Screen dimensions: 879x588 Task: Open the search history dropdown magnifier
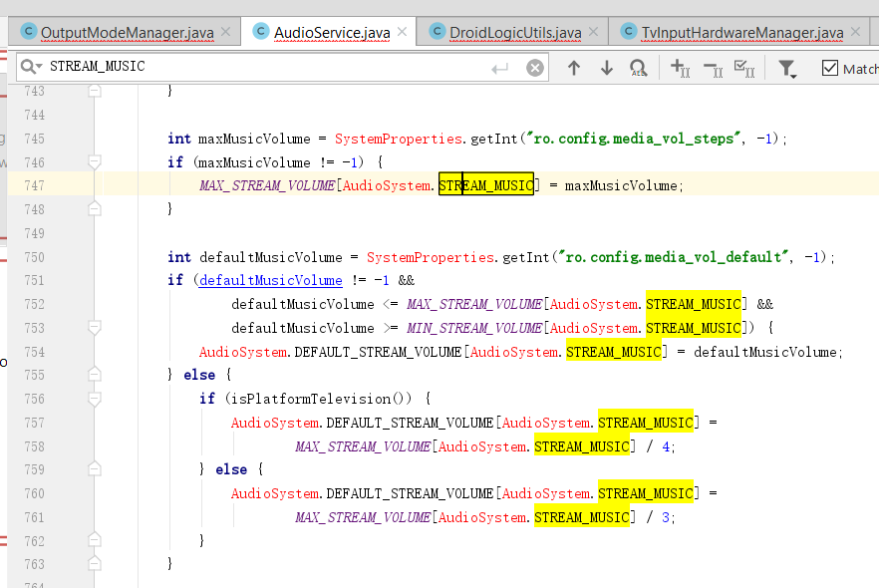31,67
